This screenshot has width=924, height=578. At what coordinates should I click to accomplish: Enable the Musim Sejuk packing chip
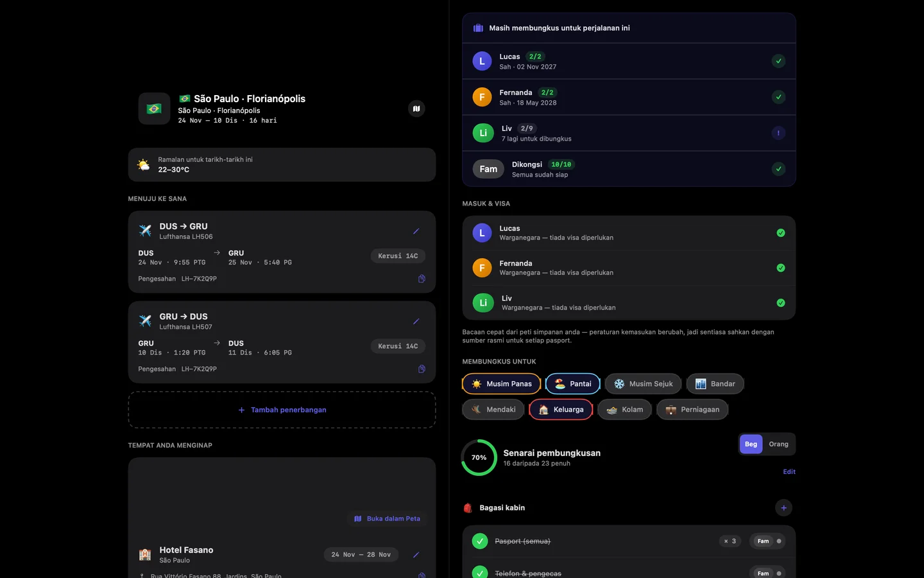point(644,384)
